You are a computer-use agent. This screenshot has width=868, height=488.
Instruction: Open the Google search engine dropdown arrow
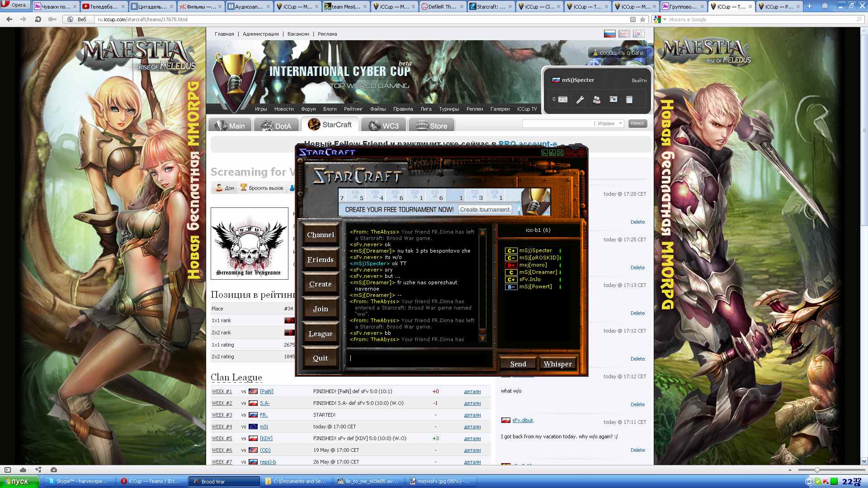coord(665,19)
